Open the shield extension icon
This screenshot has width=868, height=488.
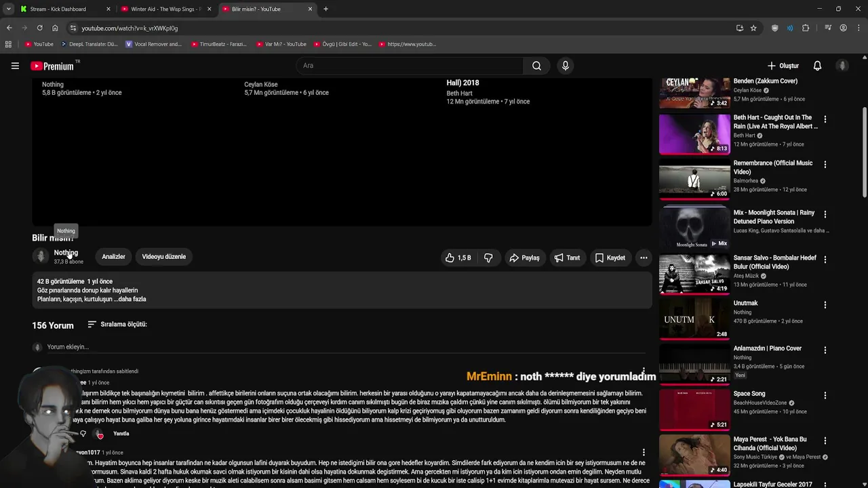[775, 28]
